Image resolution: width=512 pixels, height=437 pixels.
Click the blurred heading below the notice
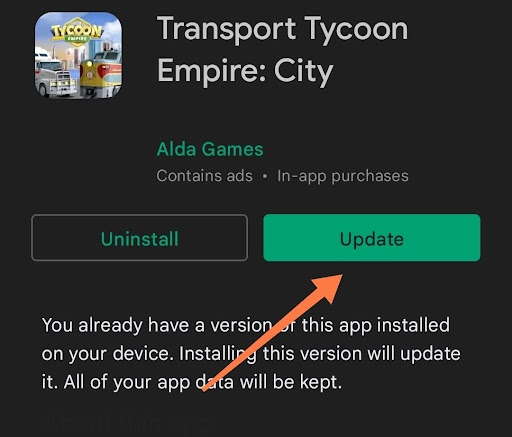[127, 424]
